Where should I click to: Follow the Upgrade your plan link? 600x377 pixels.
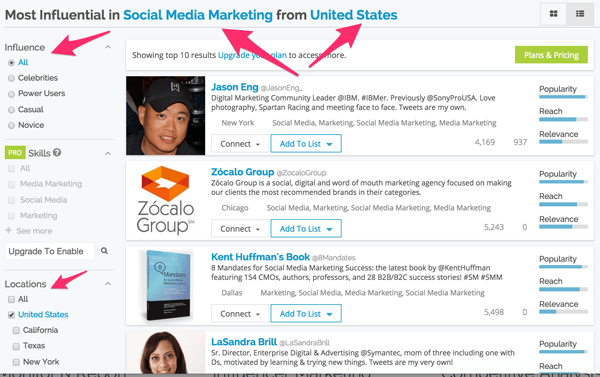click(x=252, y=55)
